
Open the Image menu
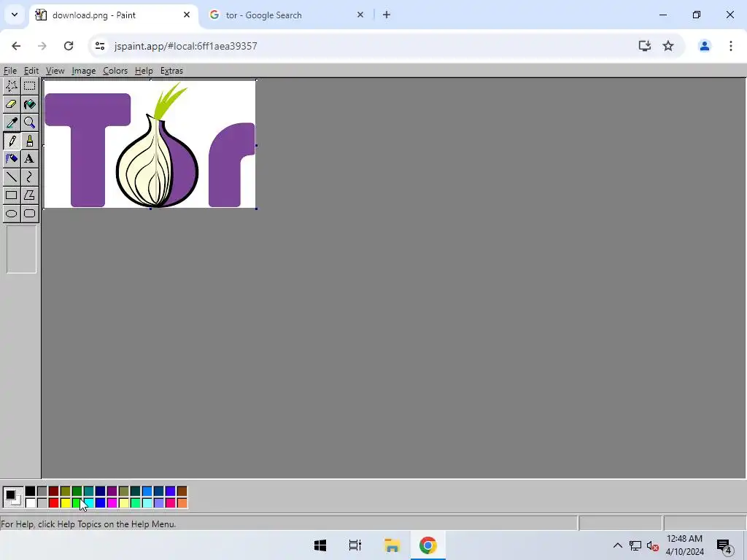click(x=83, y=71)
